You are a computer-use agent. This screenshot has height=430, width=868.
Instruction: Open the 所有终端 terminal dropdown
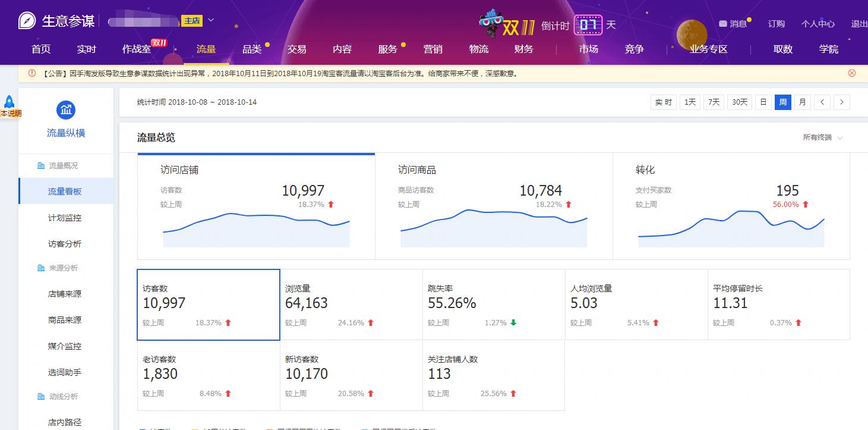823,137
